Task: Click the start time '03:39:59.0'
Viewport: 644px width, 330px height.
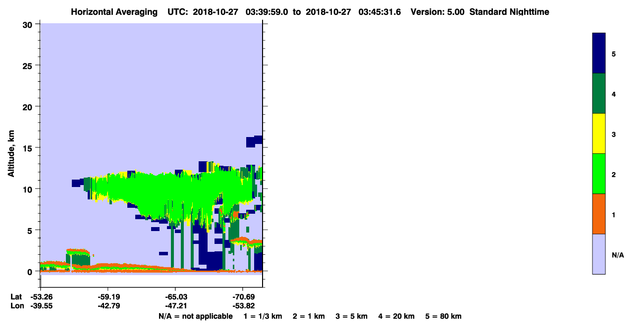Action: pos(266,12)
